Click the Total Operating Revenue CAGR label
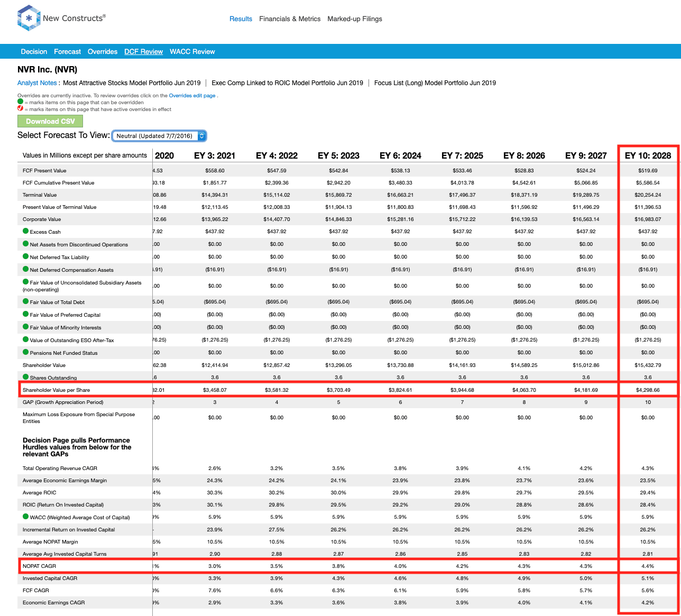681x616 pixels. coord(60,468)
